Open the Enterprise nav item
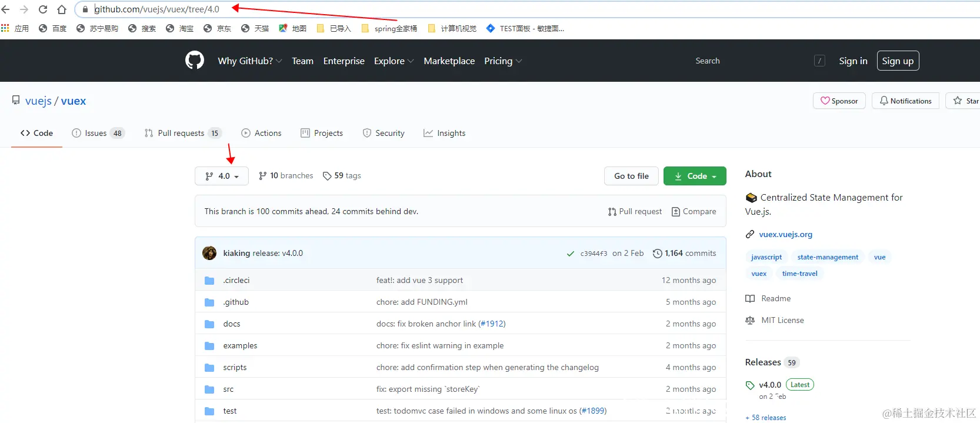 [344, 61]
